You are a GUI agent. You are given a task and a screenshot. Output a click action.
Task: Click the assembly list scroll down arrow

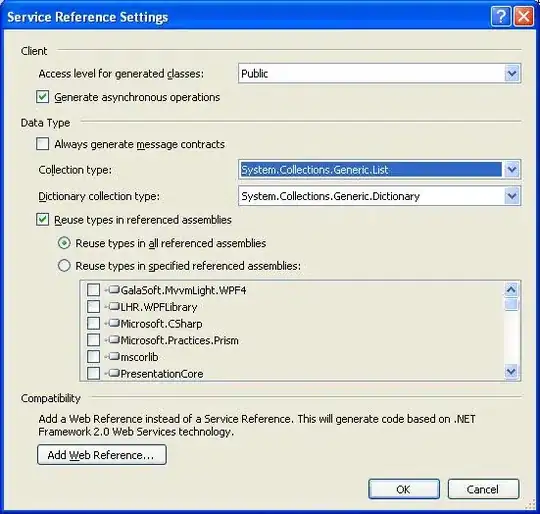point(511,372)
